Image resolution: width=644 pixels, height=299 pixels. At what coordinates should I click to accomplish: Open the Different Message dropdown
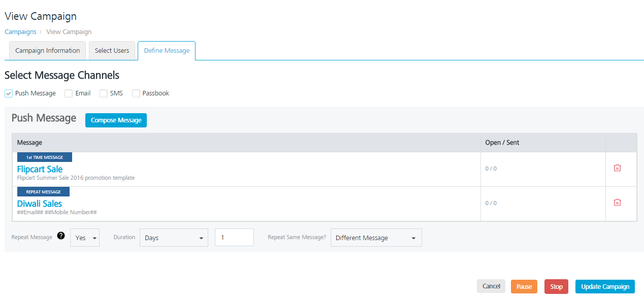(x=376, y=238)
